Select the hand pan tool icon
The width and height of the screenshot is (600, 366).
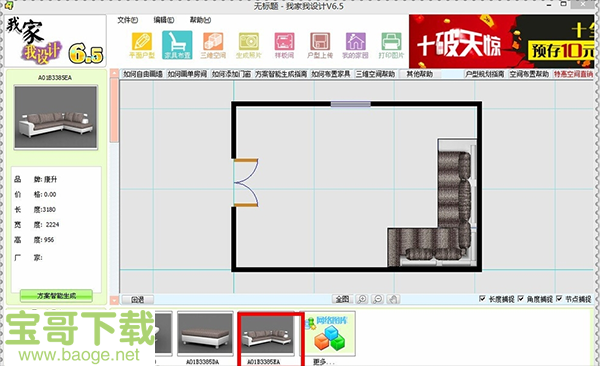tap(393, 299)
